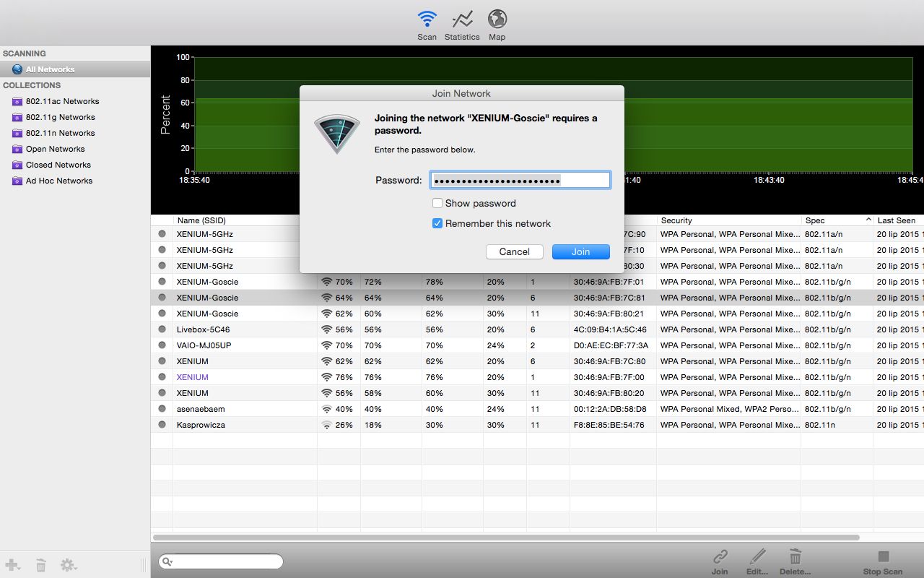Select the Kasprowicza network name
Screen dimensions: 924x578
pos(201,425)
